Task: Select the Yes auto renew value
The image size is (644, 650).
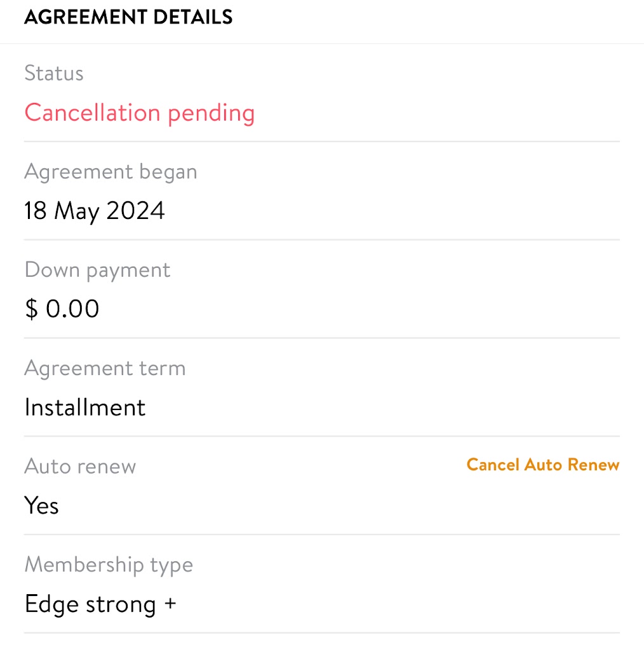Action: [x=42, y=506]
